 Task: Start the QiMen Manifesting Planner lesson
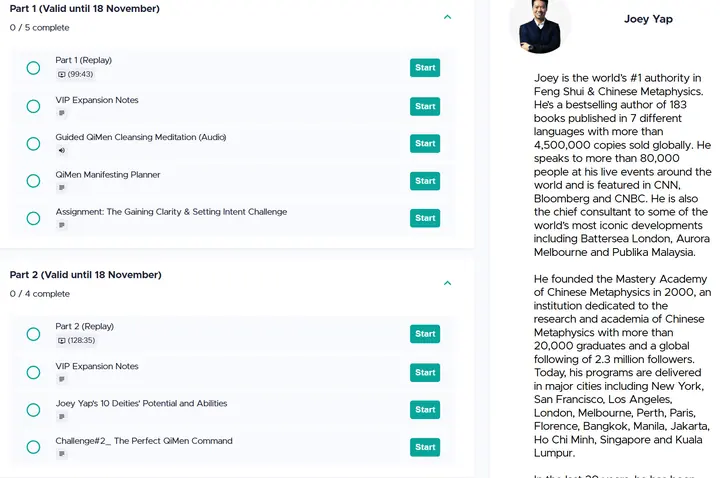pos(425,181)
